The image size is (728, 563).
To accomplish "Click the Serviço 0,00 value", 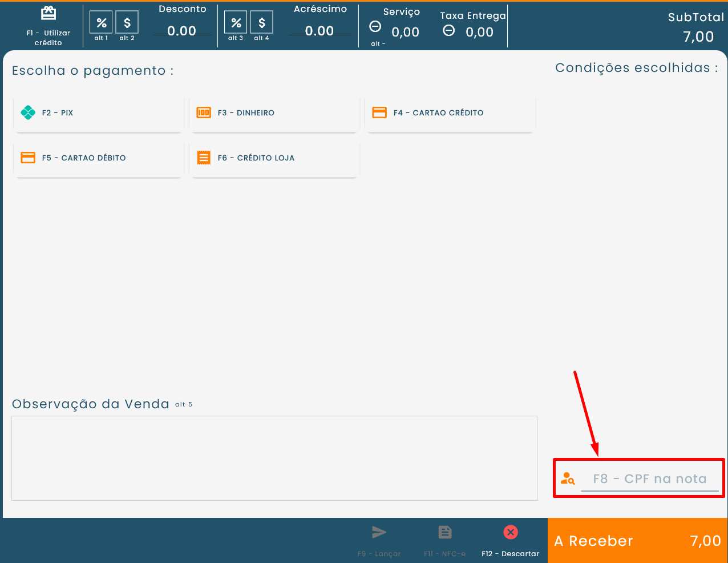I will coord(406,32).
